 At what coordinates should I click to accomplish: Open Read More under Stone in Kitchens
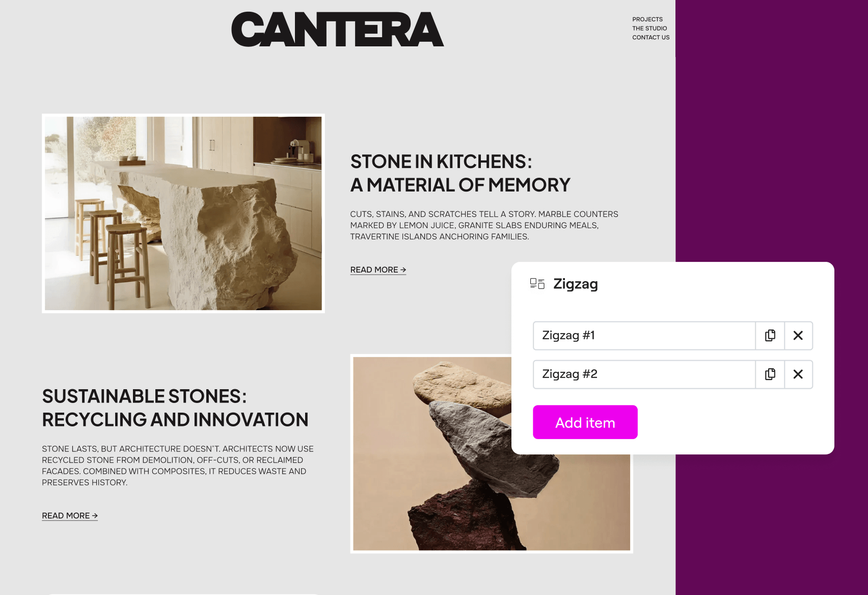tap(378, 270)
